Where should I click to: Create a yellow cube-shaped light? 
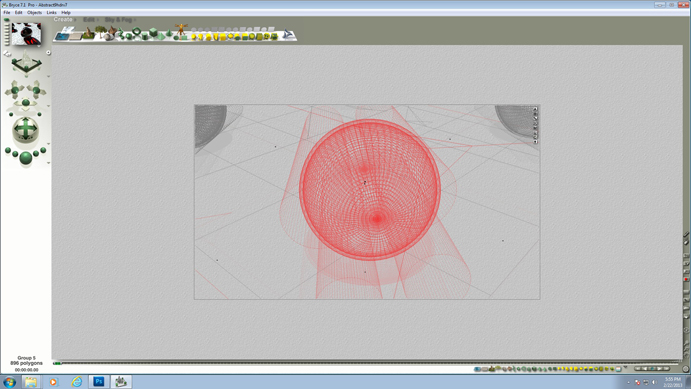pos(223,37)
